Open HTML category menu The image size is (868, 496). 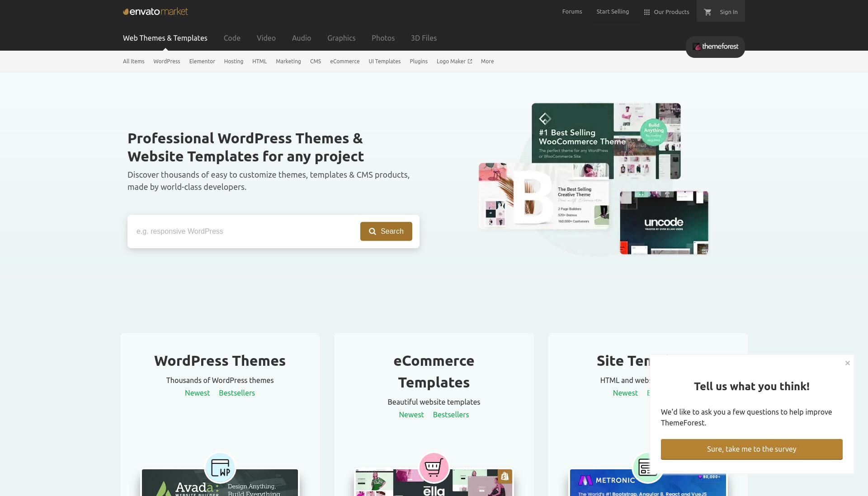(259, 61)
